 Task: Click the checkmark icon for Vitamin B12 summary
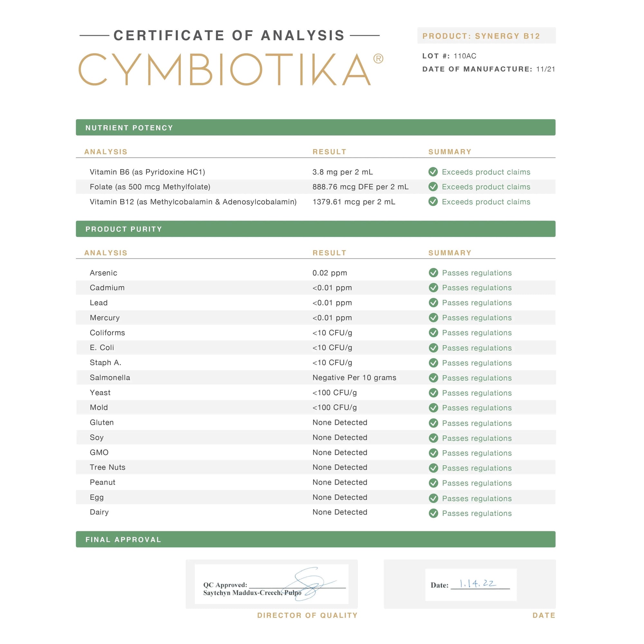click(433, 202)
